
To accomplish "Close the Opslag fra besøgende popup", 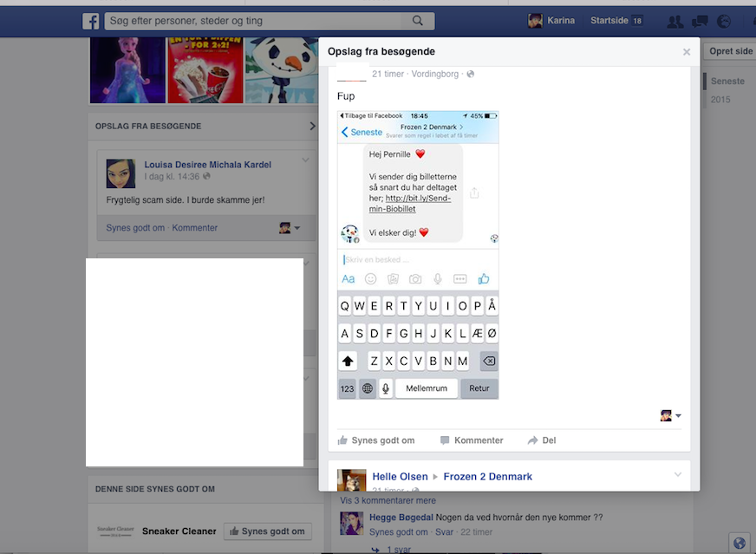I will 687,52.
